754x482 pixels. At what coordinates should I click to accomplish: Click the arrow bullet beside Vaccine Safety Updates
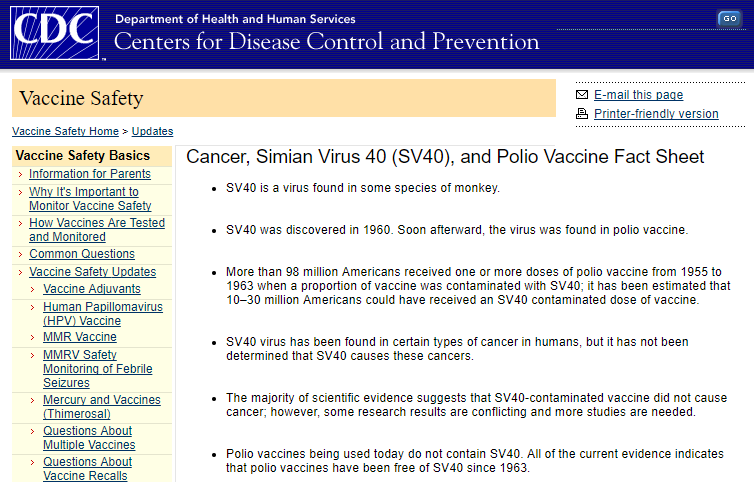pos(20,272)
